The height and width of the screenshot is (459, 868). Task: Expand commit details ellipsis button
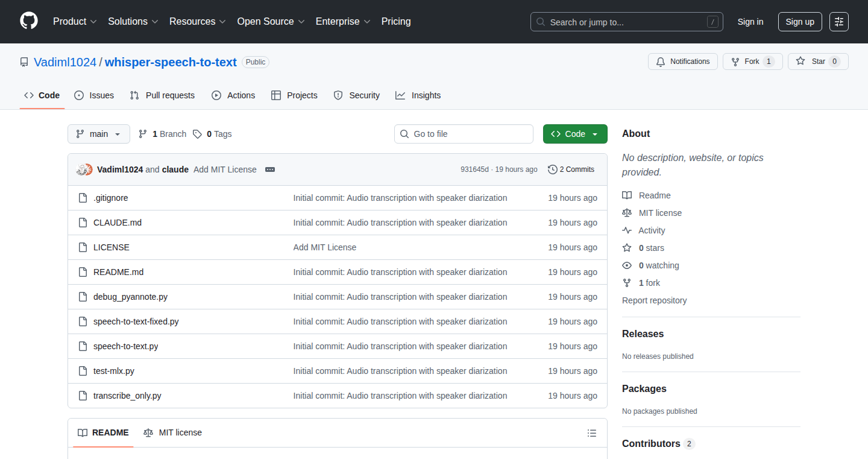270,169
